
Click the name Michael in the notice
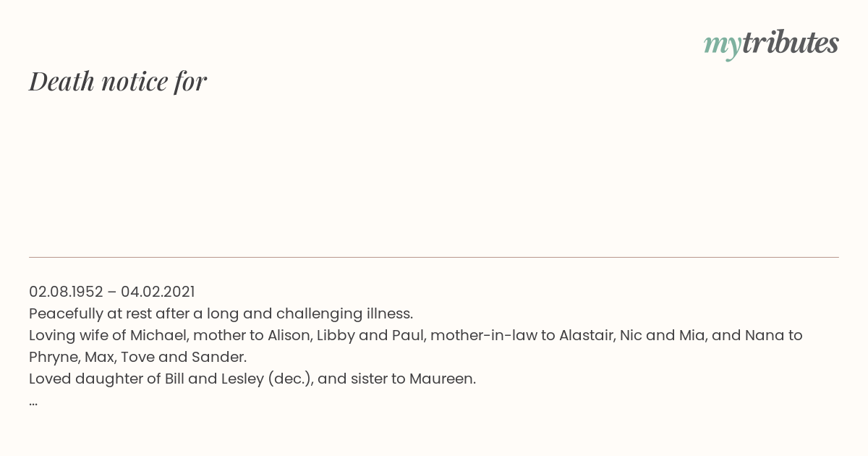click(x=158, y=335)
